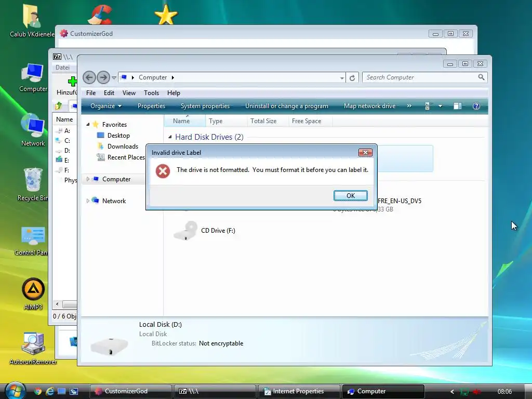The width and height of the screenshot is (532, 399).
Task: Select the CD Drive (F:) item
Action: point(205,231)
